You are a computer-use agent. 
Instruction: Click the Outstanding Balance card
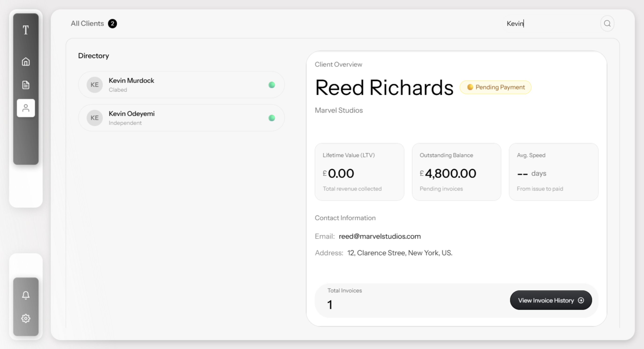click(x=457, y=172)
